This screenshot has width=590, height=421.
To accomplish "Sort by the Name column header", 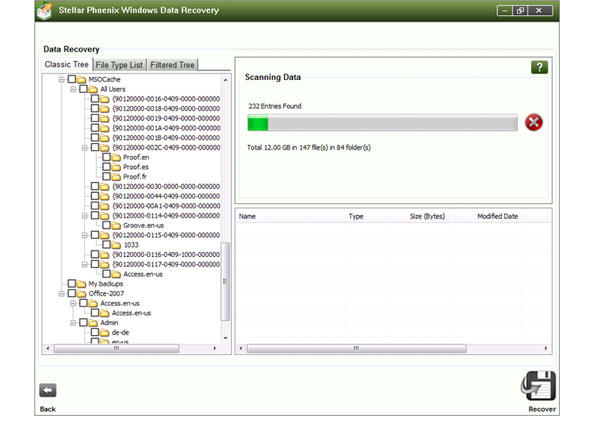I will click(x=291, y=216).
